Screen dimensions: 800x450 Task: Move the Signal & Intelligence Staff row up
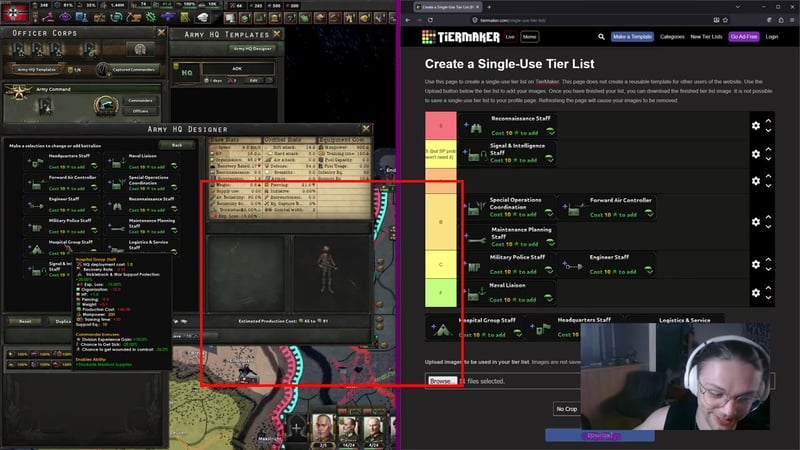point(768,149)
